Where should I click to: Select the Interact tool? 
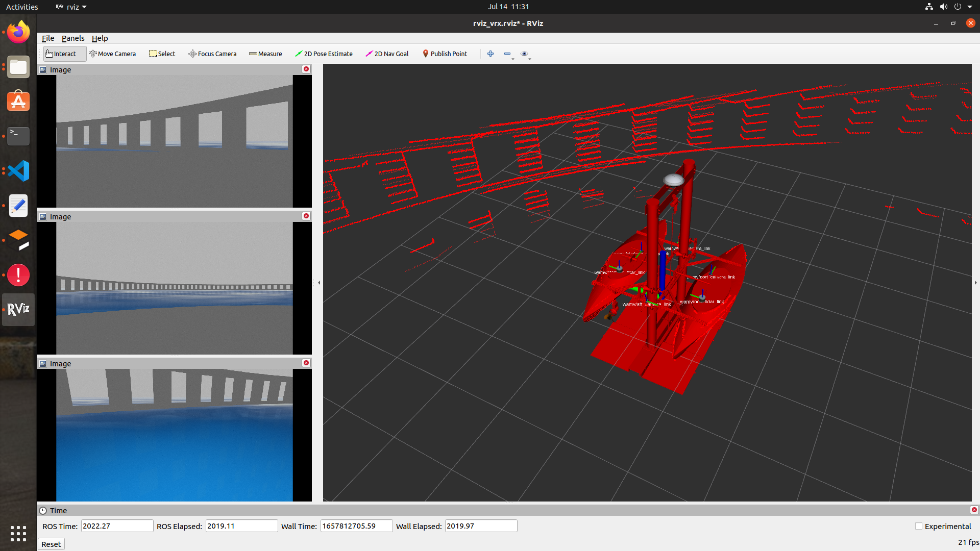64,54
